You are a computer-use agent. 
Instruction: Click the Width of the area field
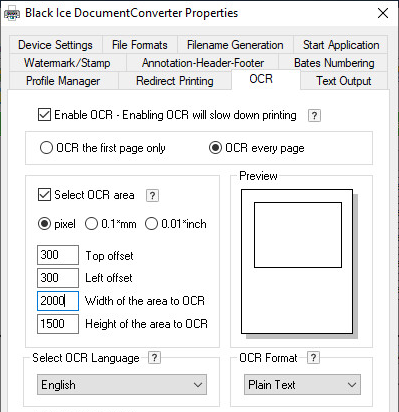pyautogui.click(x=58, y=301)
